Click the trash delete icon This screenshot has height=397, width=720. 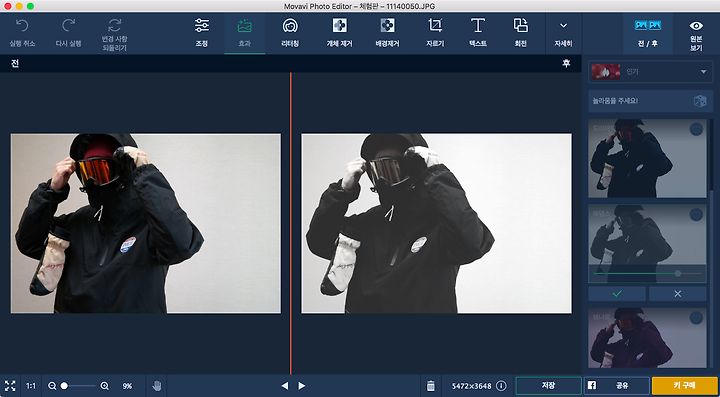[431, 386]
